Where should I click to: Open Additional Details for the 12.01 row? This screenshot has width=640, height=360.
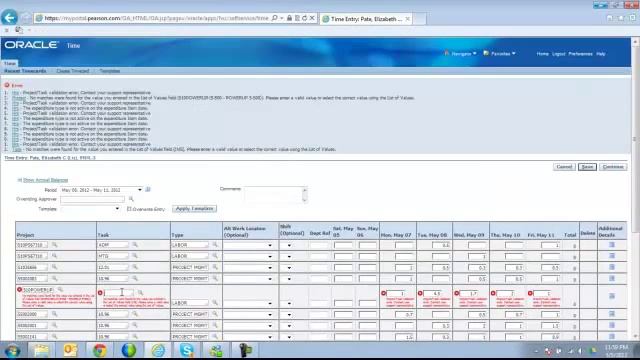coord(611,267)
